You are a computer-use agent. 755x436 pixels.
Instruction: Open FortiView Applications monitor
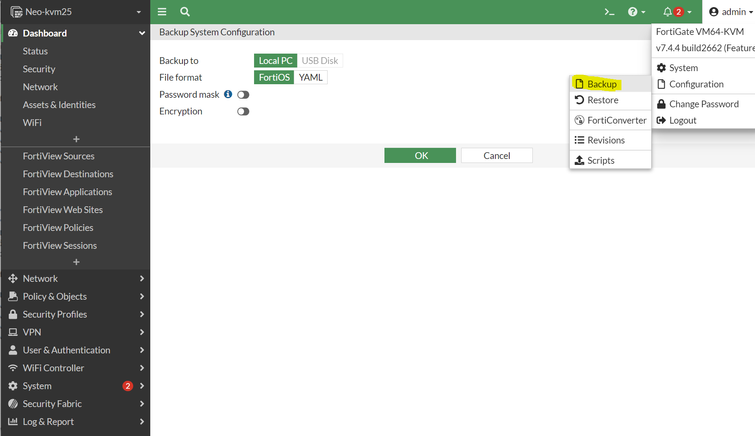click(x=67, y=192)
